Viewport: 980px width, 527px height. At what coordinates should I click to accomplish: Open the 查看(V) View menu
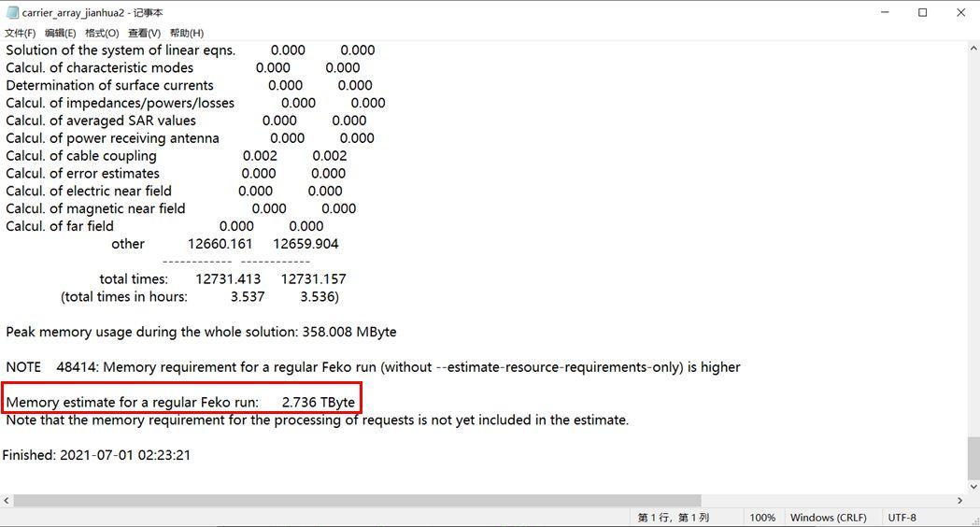coord(145,33)
